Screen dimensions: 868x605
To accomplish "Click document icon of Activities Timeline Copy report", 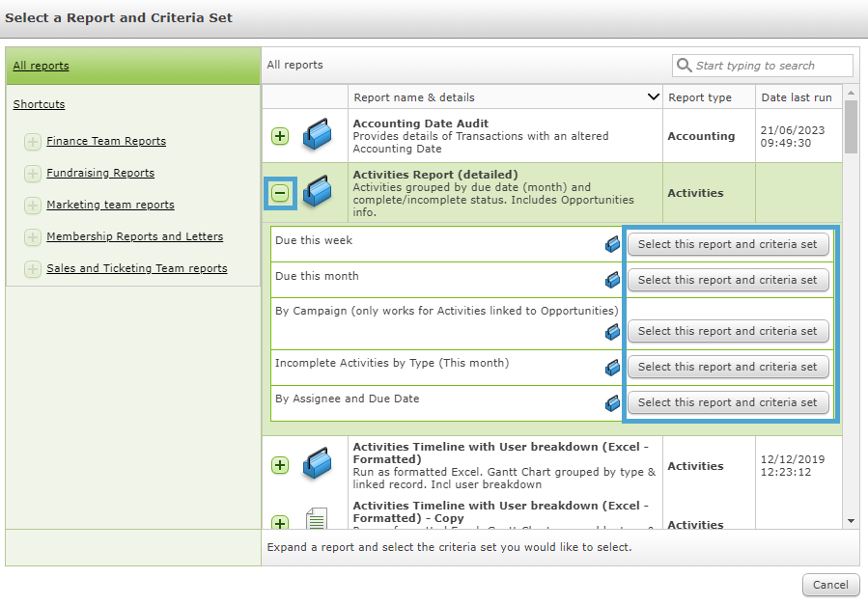I will click(x=317, y=519).
